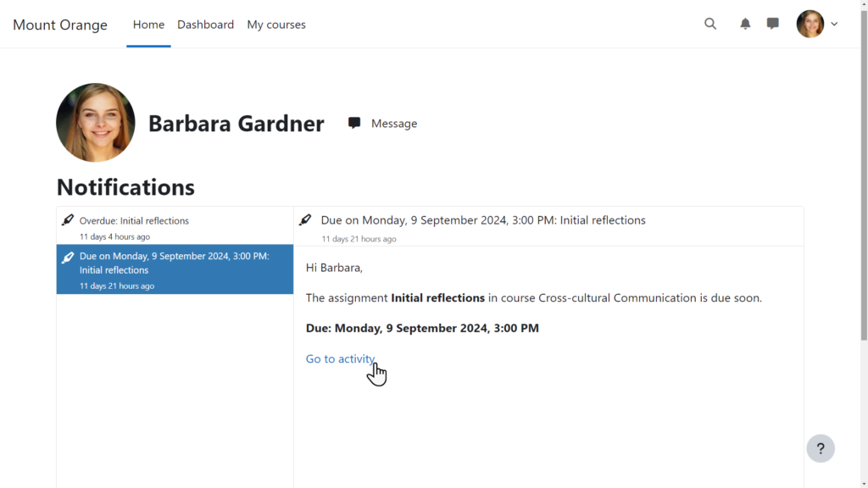The width and height of the screenshot is (868, 488).
Task: Open the global search magnifier icon
Action: (x=710, y=24)
